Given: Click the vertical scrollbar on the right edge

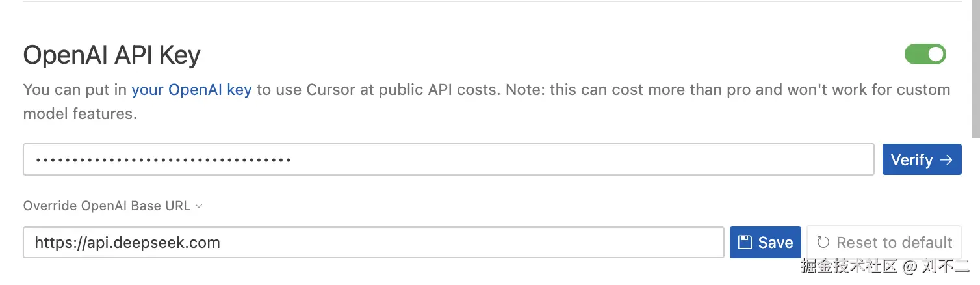Looking at the screenshot, I should tap(975, 65).
